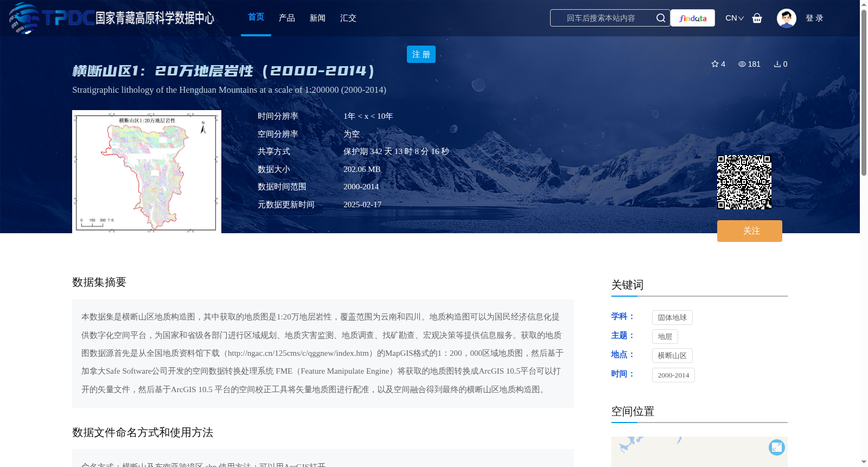Click the 时间分辨率 value 1年 < x < 10年
The image size is (868, 467).
368,116
